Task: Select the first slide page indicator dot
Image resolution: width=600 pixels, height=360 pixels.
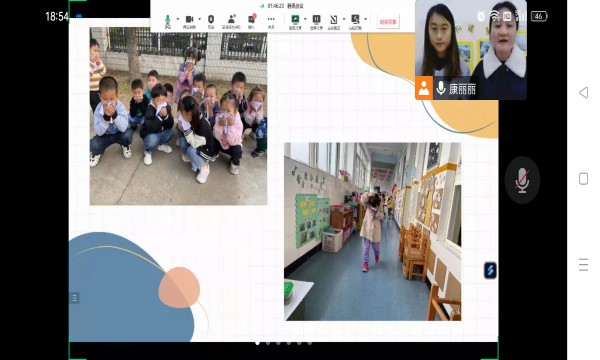Action: (257, 343)
